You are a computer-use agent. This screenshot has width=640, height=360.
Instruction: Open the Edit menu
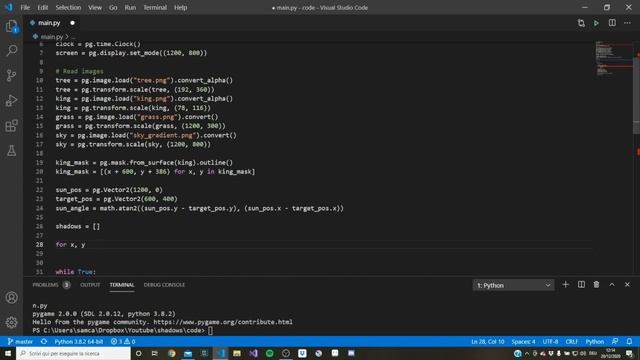42,7
